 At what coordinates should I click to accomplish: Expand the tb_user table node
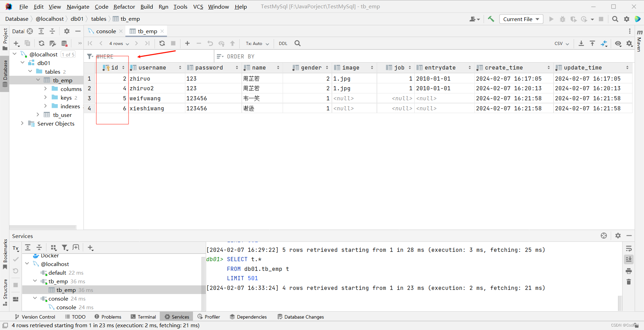click(38, 114)
